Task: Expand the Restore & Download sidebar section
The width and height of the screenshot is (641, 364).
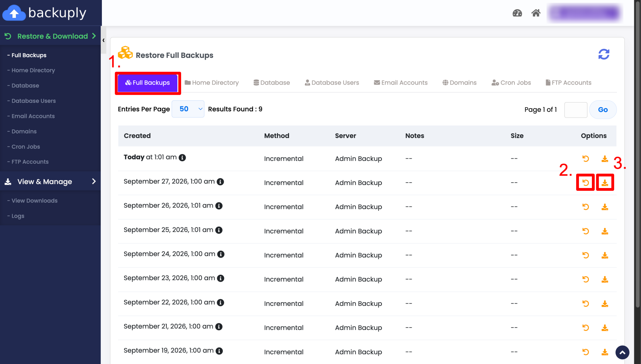Action: [x=50, y=36]
